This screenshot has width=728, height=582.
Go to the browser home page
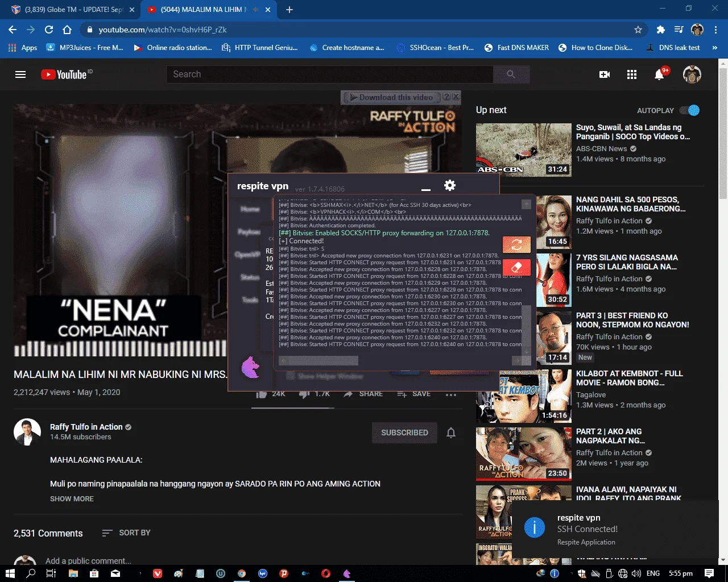[x=67, y=30]
